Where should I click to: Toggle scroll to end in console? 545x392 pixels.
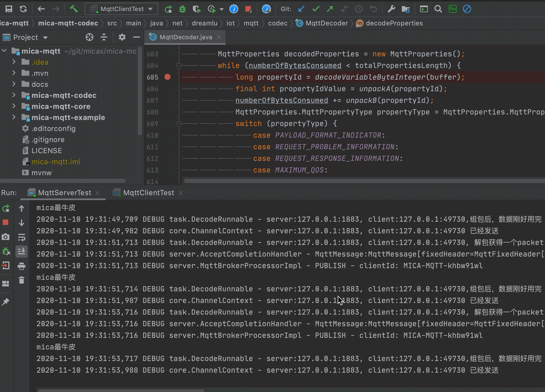[x=22, y=251]
